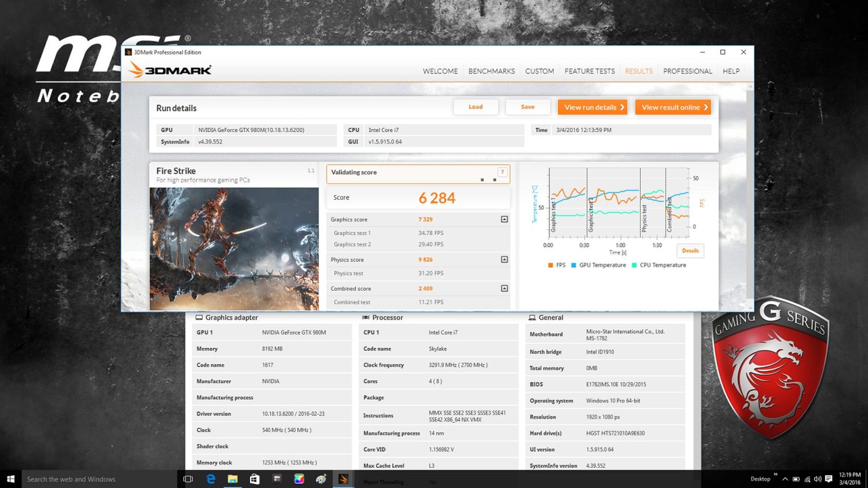Image resolution: width=868 pixels, height=488 pixels.
Task: Open the colorful square app on the taskbar
Action: click(x=299, y=479)
